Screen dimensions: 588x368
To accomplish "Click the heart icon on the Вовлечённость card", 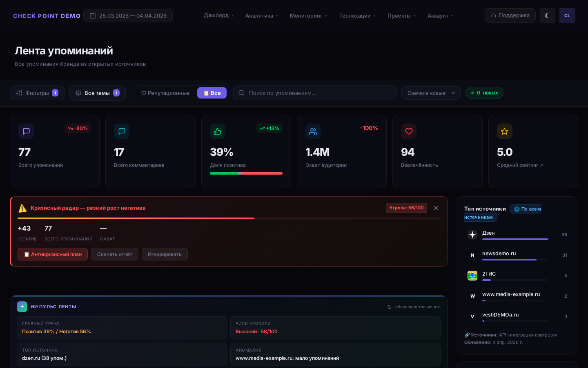I will tap(408, 131).
